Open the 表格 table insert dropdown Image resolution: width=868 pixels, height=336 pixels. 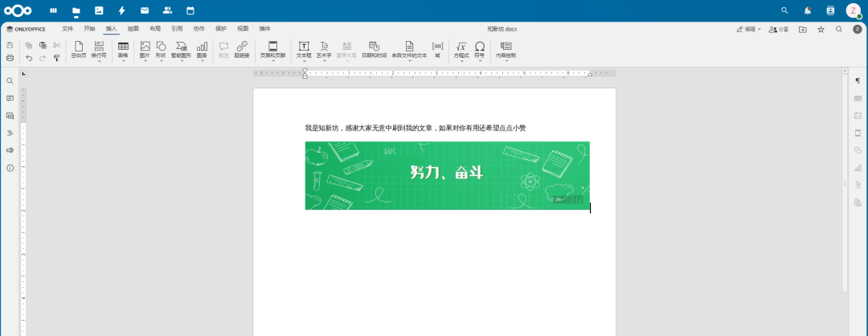123,61
